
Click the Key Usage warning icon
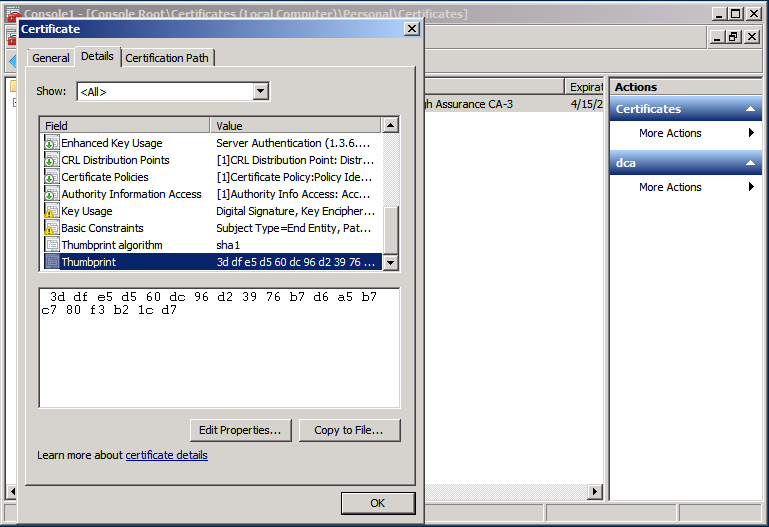(x=51, y=211)
